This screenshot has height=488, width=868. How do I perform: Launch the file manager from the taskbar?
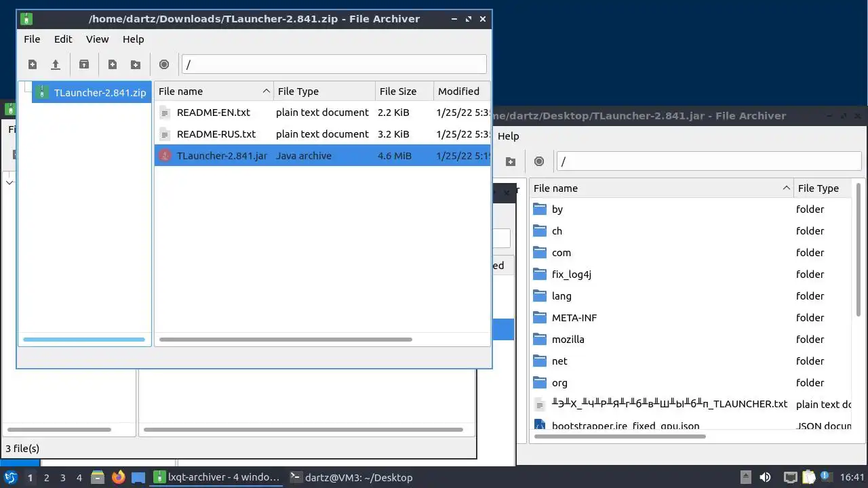tap(98, 477)
